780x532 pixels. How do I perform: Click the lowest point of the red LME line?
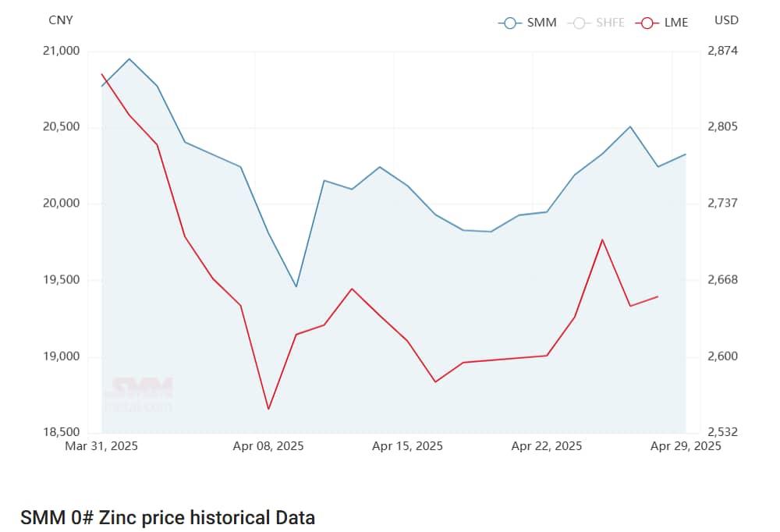click(x=268, y=409)
